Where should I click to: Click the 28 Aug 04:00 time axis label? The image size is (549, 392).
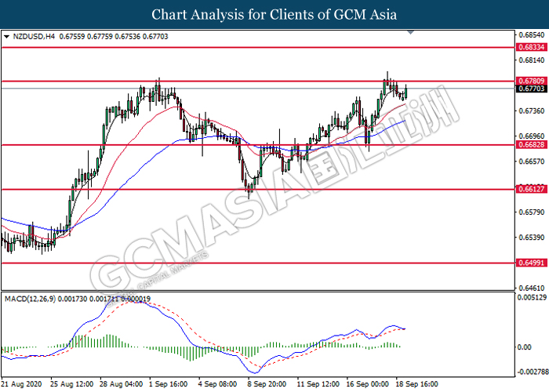pos(121,384)
